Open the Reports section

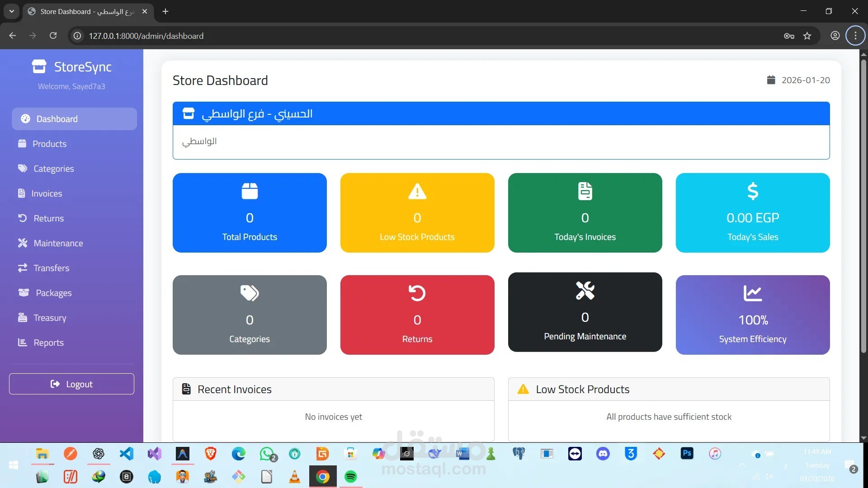click(x=49, y=342)
